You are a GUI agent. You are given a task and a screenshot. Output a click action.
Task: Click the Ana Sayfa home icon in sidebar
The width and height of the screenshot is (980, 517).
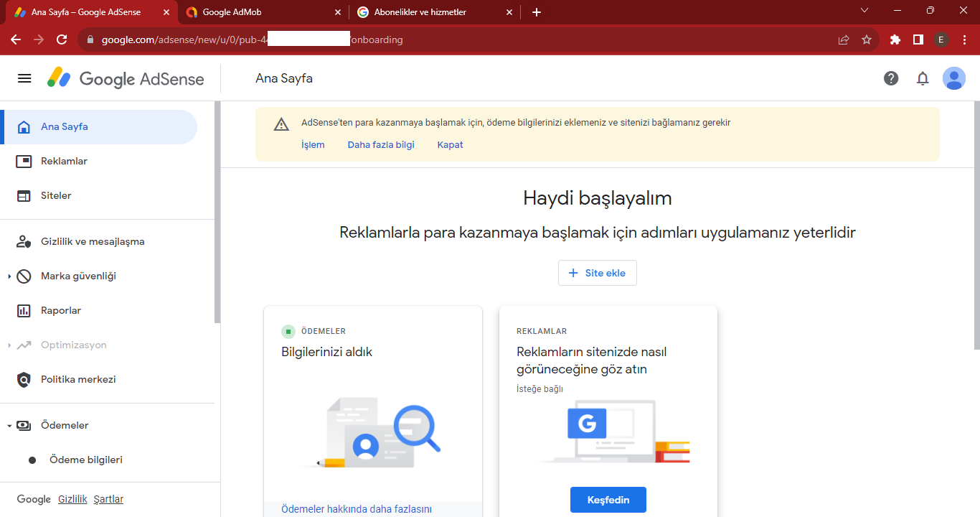coord(24,127)
